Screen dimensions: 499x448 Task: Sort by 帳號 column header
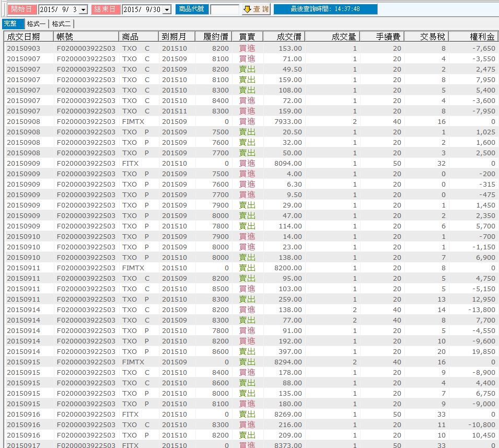click(x=86, y=37)
